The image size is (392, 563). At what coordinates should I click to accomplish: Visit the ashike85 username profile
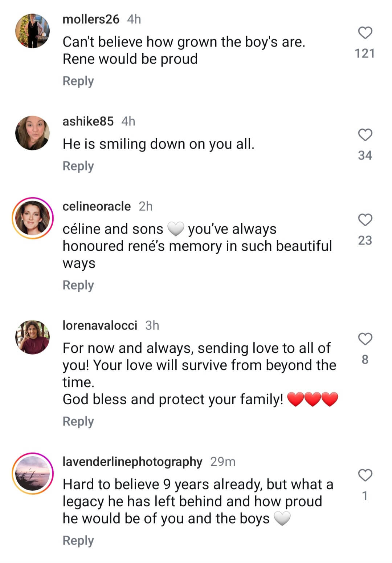click(x=88, y=121)
